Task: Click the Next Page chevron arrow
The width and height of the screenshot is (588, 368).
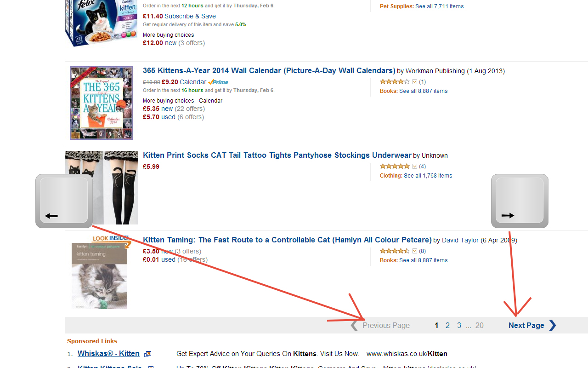Action: click(552, 325)
